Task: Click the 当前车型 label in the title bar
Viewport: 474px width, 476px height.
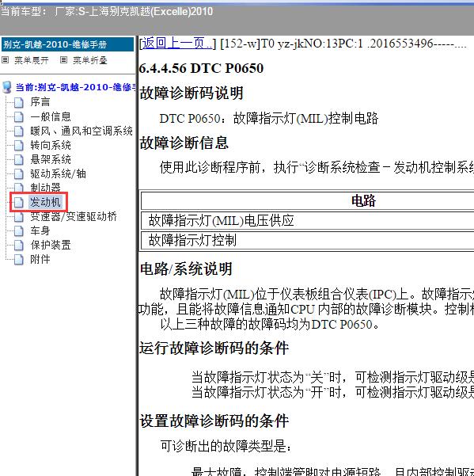Action: [x=25, y=12]
